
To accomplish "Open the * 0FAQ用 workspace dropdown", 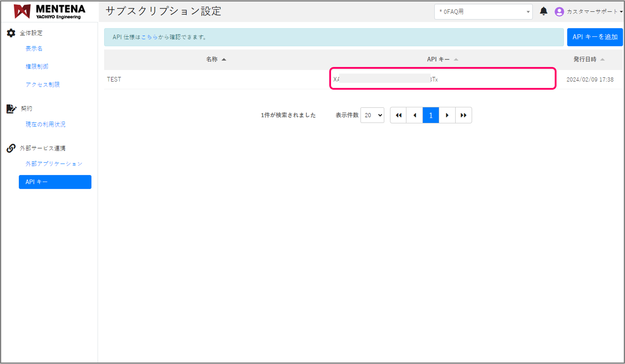I will click(483, 11).
